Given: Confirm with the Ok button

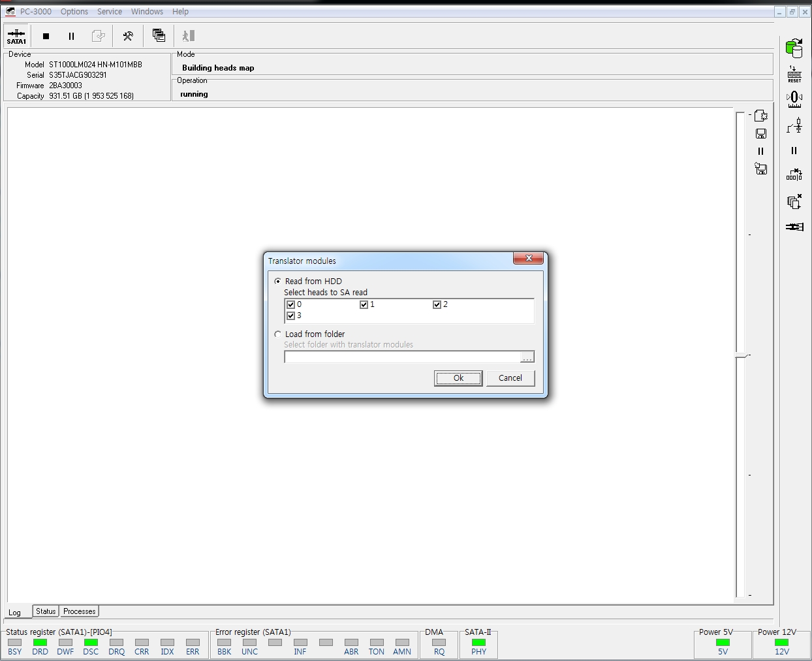Looking at the screenshot, I should pos(458,378).
